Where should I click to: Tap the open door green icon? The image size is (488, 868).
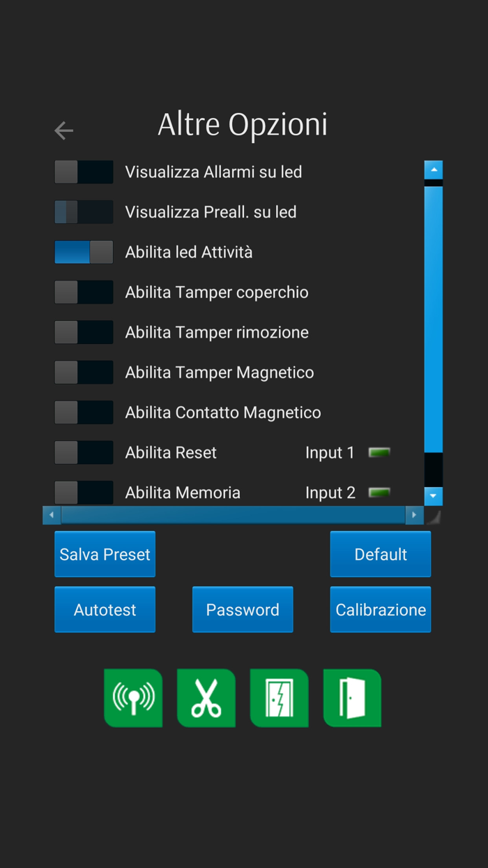[352, 698]
